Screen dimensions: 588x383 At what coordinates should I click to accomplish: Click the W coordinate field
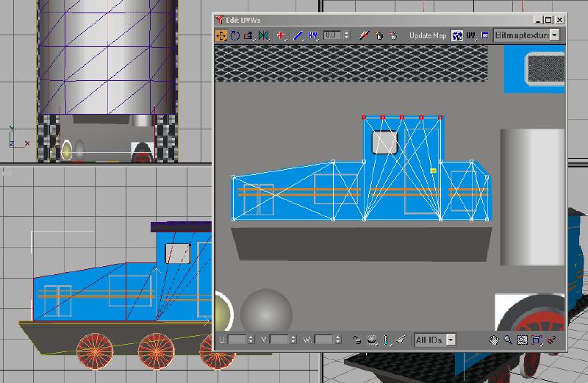323,340
